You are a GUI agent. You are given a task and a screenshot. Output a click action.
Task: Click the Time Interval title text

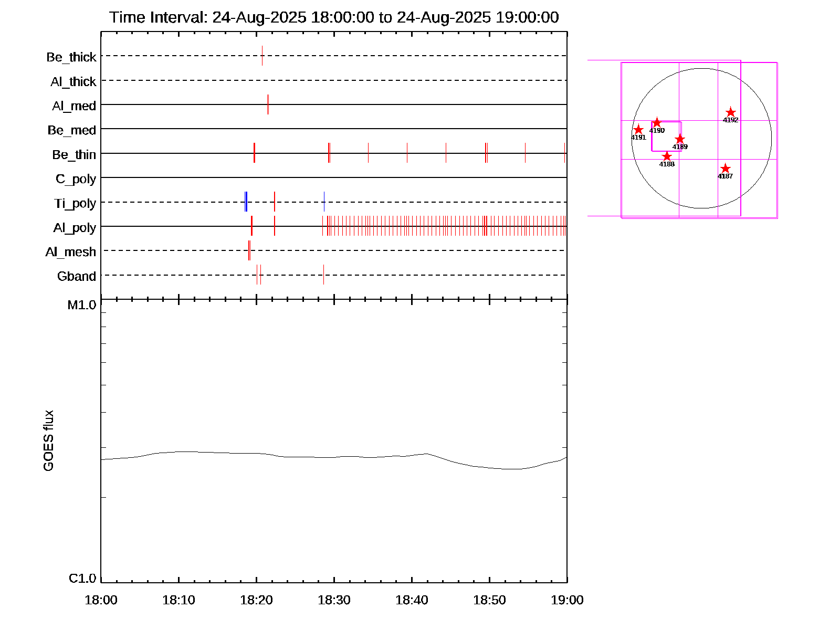point(334,17)
